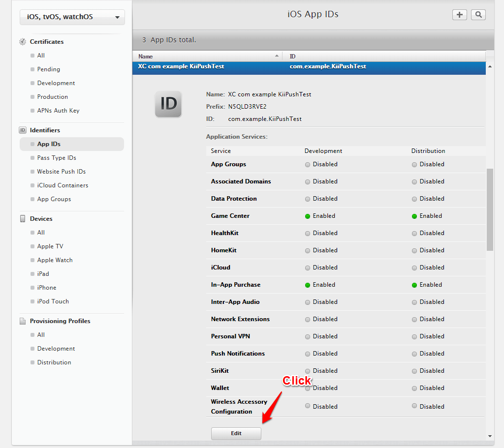
Task: Click the Associated Domains service name
Action: [x=241, y=181]
